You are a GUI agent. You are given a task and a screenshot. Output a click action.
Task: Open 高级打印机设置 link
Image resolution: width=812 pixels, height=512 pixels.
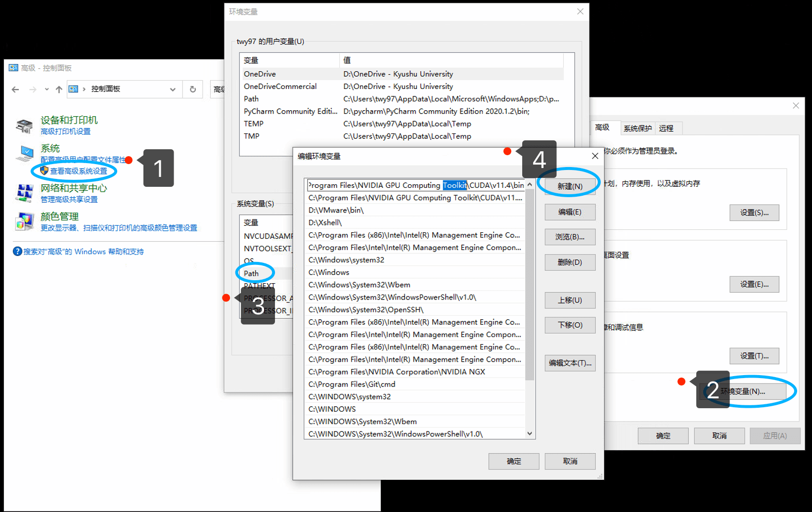coord(66,131)
